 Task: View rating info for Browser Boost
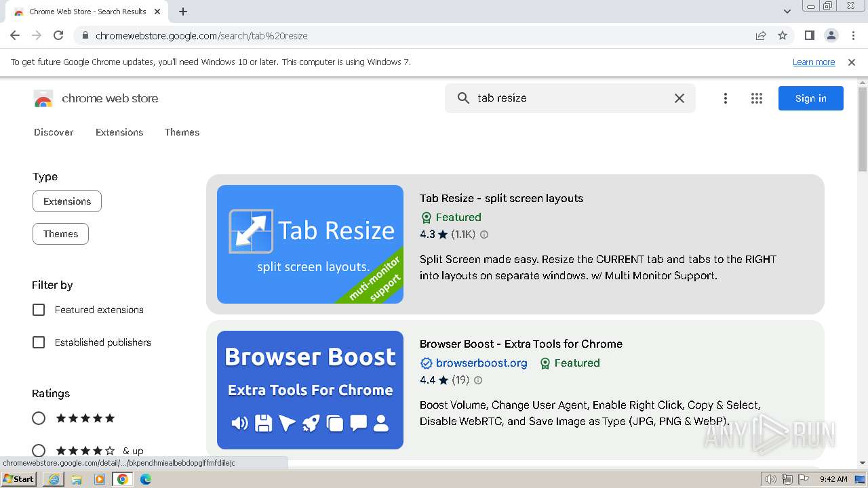477,380
